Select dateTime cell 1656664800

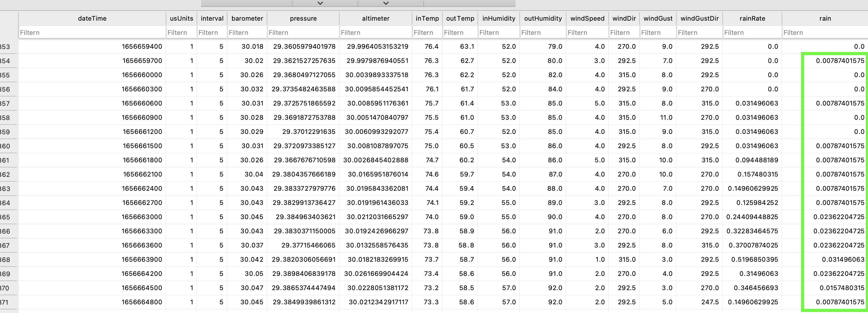(x=92, y=302)
